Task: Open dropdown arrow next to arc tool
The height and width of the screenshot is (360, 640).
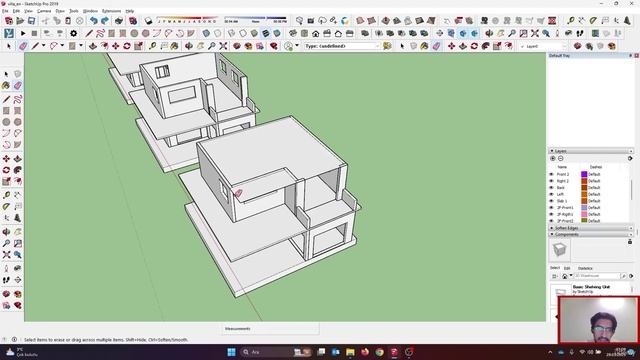Action: [62, 46]
